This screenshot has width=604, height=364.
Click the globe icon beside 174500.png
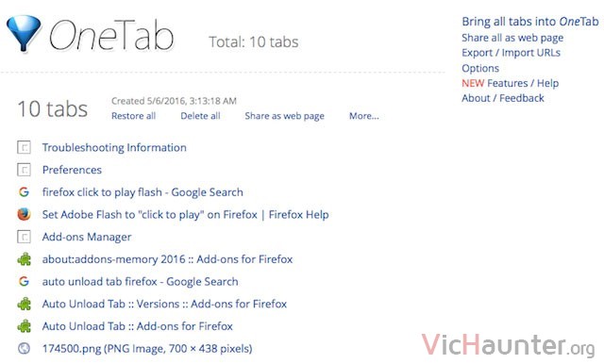coord(24,348)
